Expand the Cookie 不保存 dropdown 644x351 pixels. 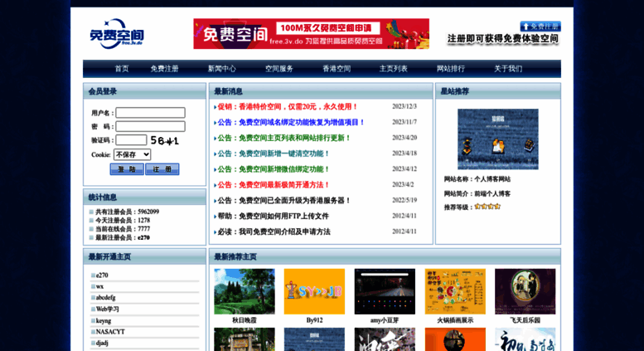click(133, 154)
